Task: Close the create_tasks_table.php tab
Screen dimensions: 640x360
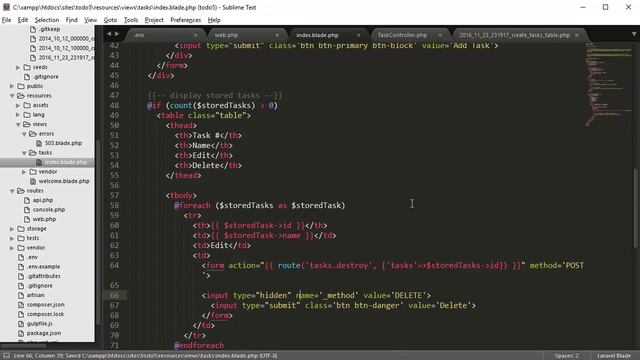Action: tap(577, 35)
